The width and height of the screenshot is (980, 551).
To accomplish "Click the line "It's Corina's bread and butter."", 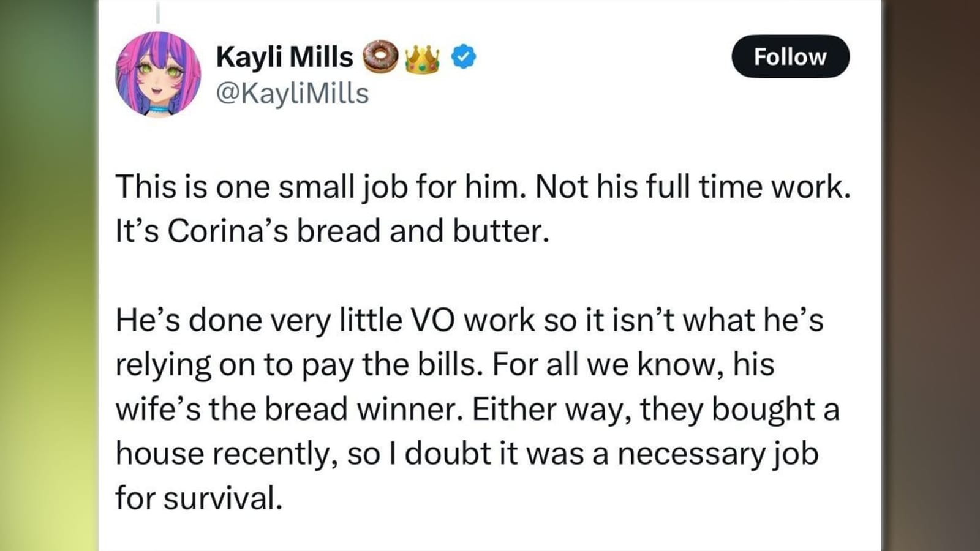I will point(333,231).
